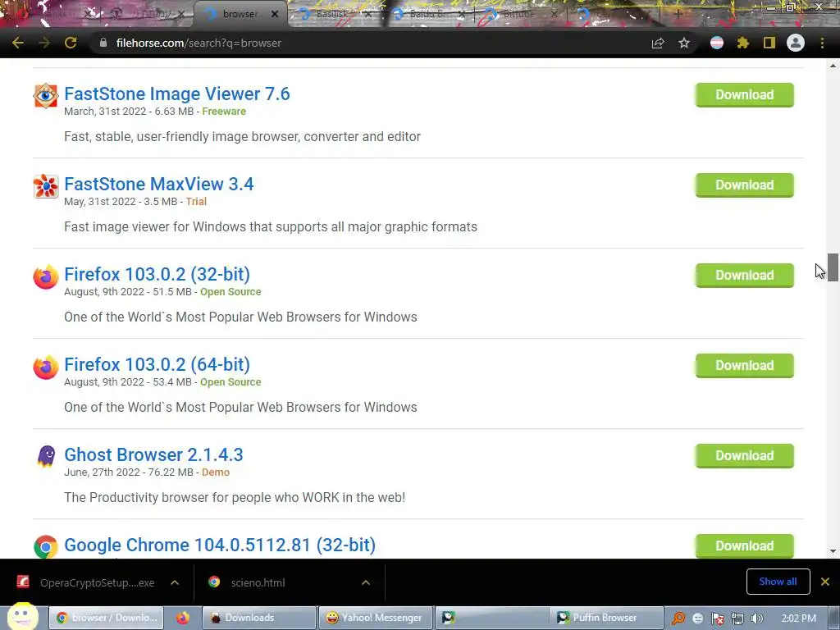Image resolution: width=840 pixels, height=630 pixels.
Task: Click the Firefox 64-bit logo icon
Action: pyautogui.click(x=46, y=367)
